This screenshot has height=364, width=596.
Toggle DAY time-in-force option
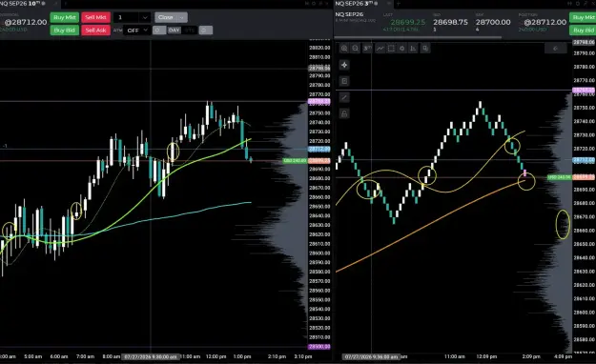click(175, 30)
